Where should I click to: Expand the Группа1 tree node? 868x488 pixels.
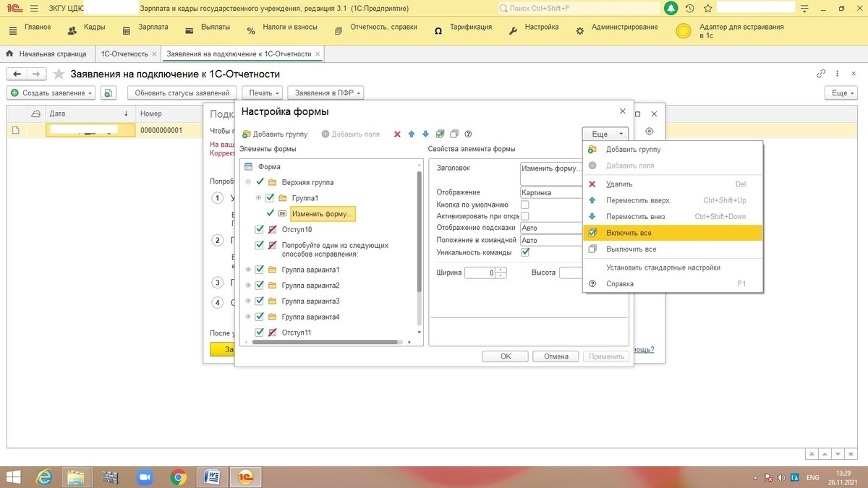pyautogui.click(x=258, y=198)
